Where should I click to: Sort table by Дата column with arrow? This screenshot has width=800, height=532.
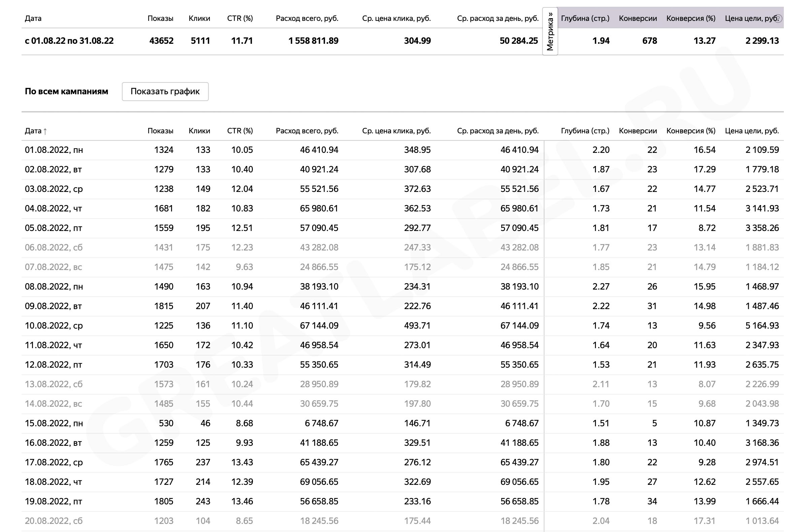(x=36, y=131)
